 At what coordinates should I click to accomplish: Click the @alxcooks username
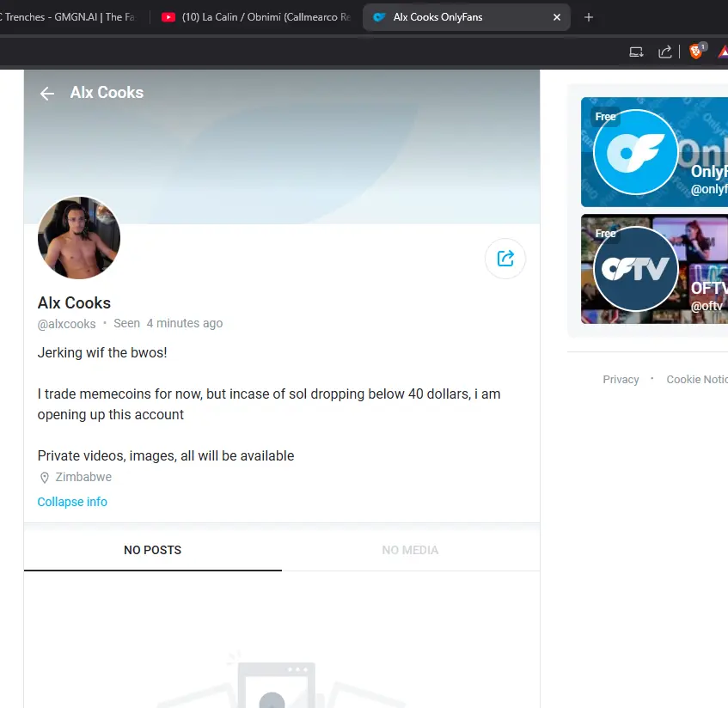pos(66,324)
